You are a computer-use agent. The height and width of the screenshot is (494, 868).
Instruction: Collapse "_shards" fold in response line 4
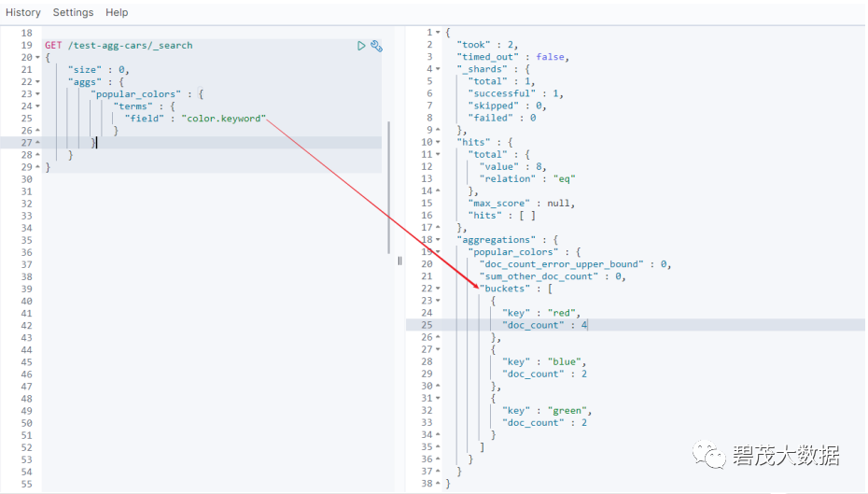click(438, 69)
